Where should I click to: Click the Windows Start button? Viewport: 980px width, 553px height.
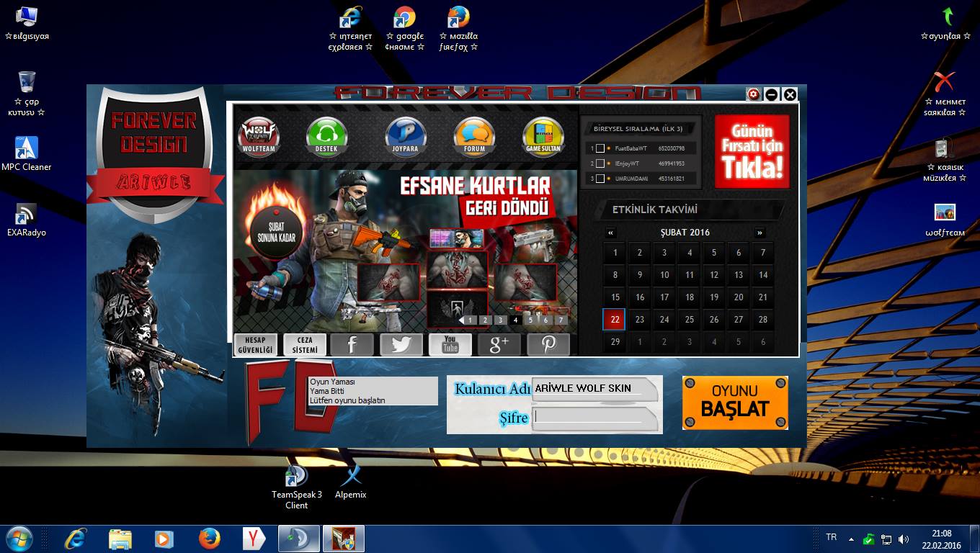[19, 539]
